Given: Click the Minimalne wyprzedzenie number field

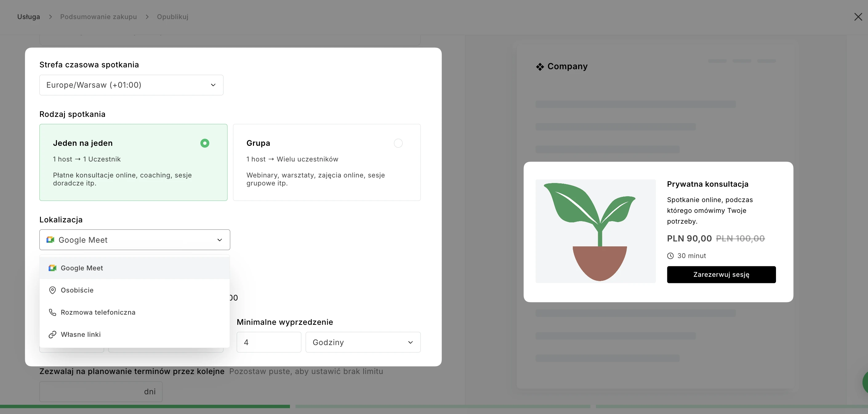Looking at the screenshot, I should click(x=268, y=342).
